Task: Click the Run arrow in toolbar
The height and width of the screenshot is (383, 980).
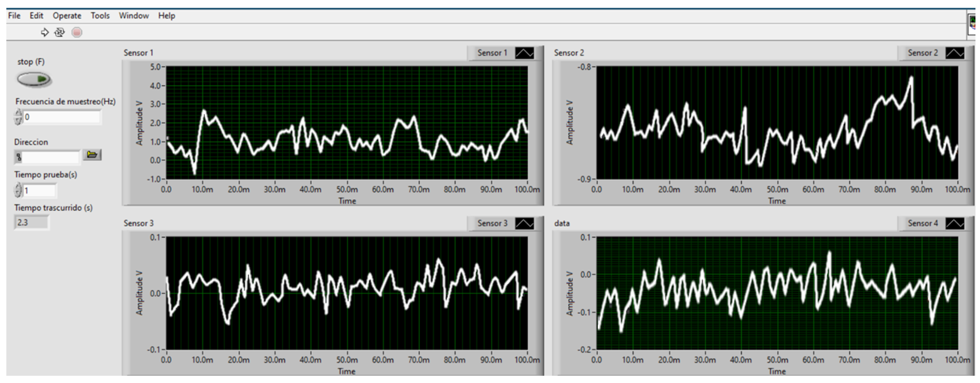Action: (x=44, y=32)
